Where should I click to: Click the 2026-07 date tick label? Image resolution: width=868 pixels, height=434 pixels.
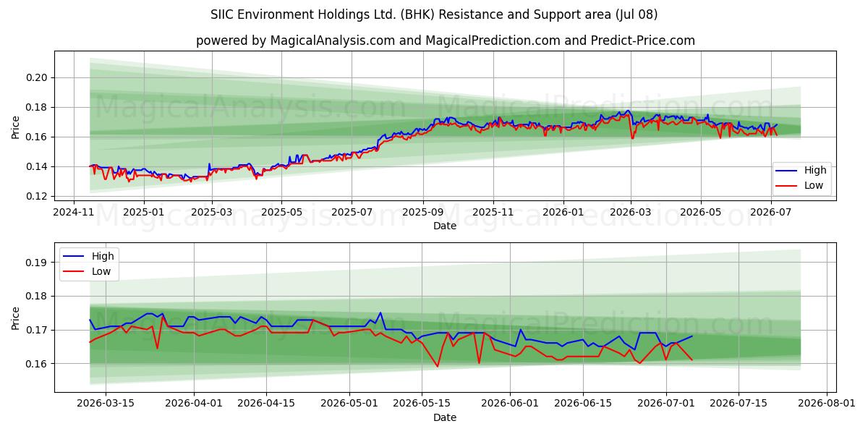click(x=771, y=213)
